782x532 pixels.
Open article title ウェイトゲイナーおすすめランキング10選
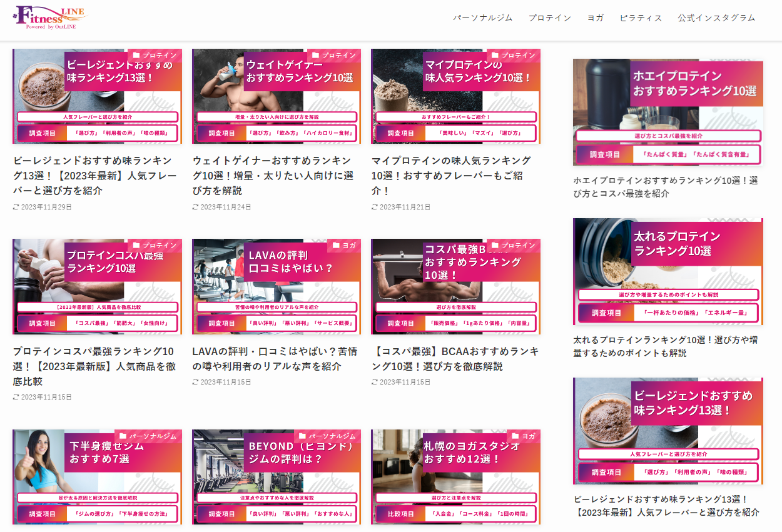click(273, 176)
